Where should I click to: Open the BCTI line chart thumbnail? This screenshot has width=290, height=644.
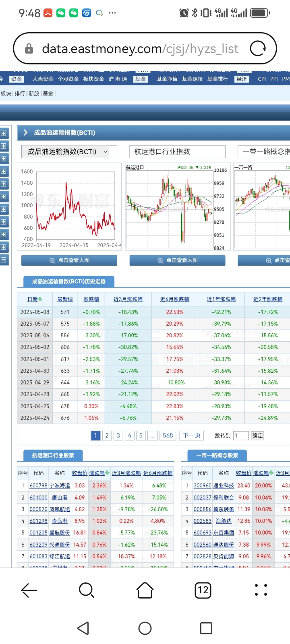[69, 206]
